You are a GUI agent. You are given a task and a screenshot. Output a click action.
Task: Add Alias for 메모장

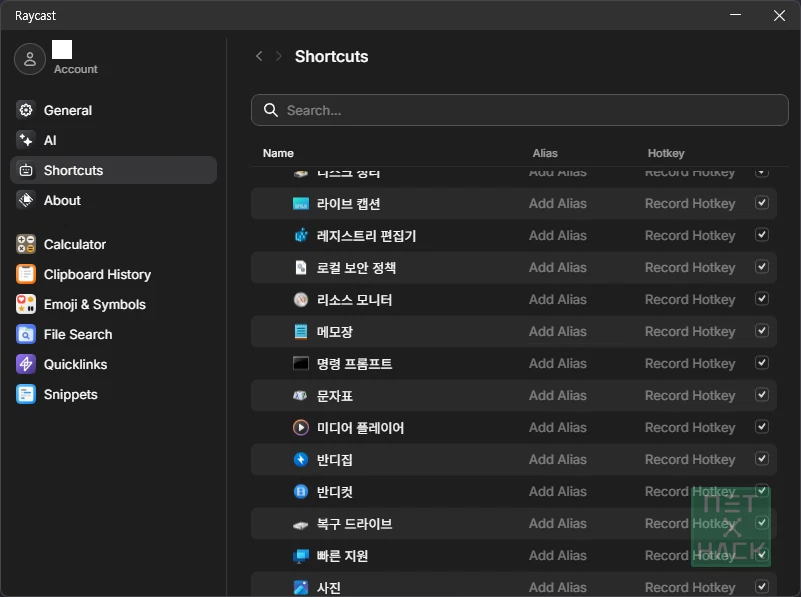point(557,332)
